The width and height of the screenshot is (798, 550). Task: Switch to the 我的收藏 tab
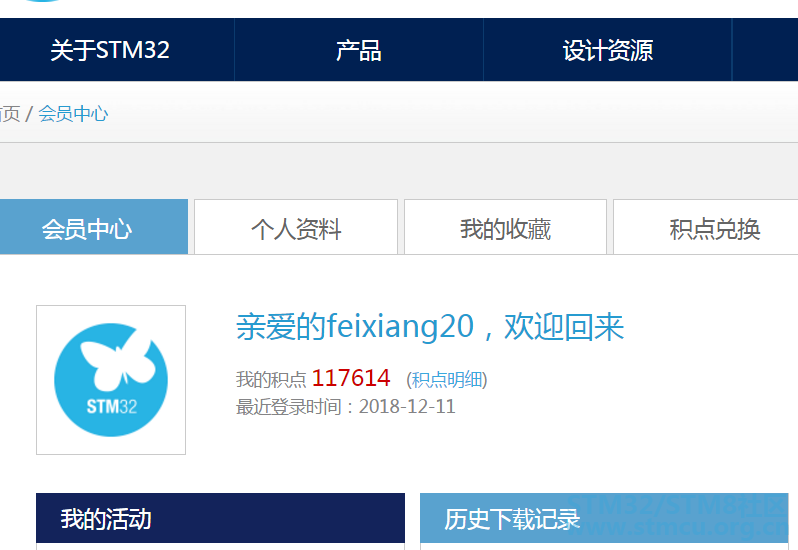click(x=505, y=227)
